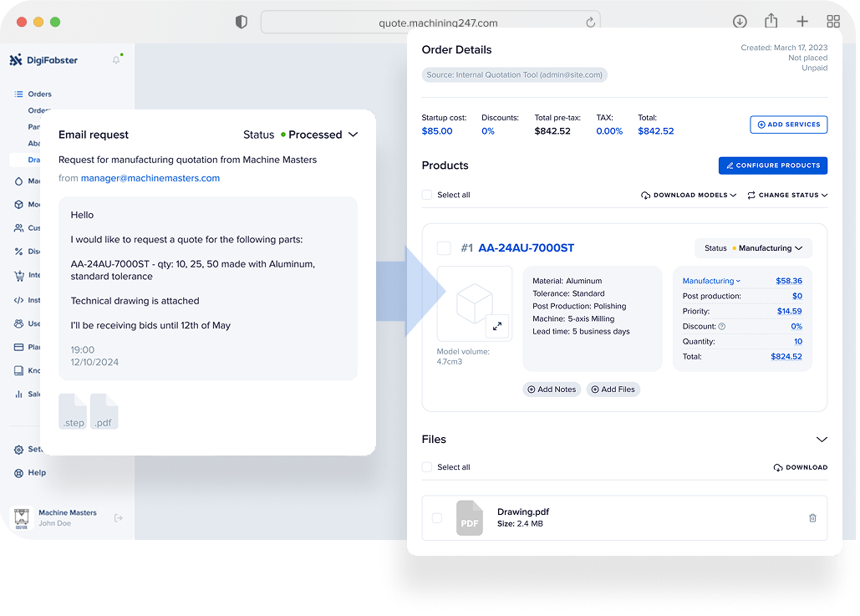Click TAX 0.00% value
Image resolution: width=860 pixels, height=616 pixels.
point(609,131)
